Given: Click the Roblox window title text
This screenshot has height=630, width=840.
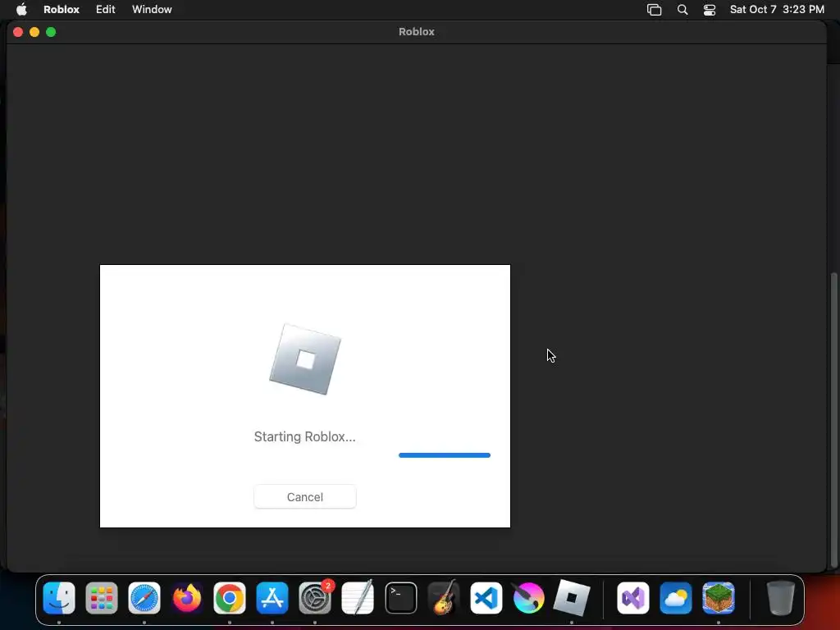Looking at the screenshot, I should click(x=416, y=32).
